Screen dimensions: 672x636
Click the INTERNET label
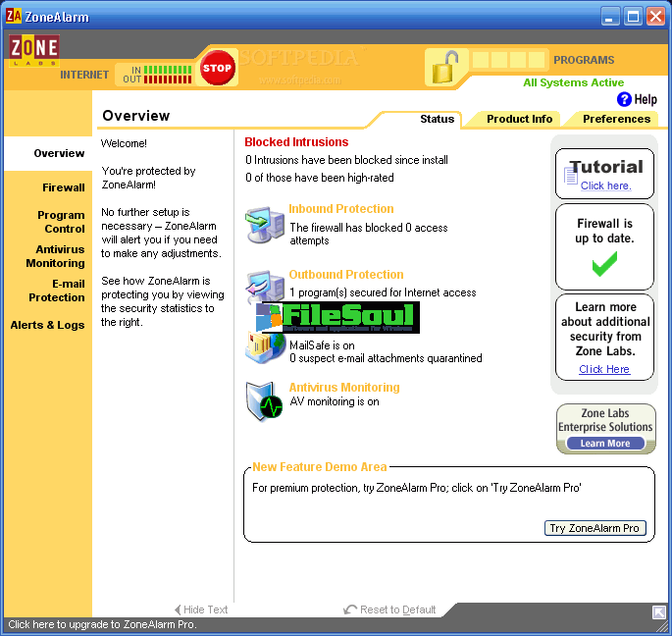(x=84, y=75)
